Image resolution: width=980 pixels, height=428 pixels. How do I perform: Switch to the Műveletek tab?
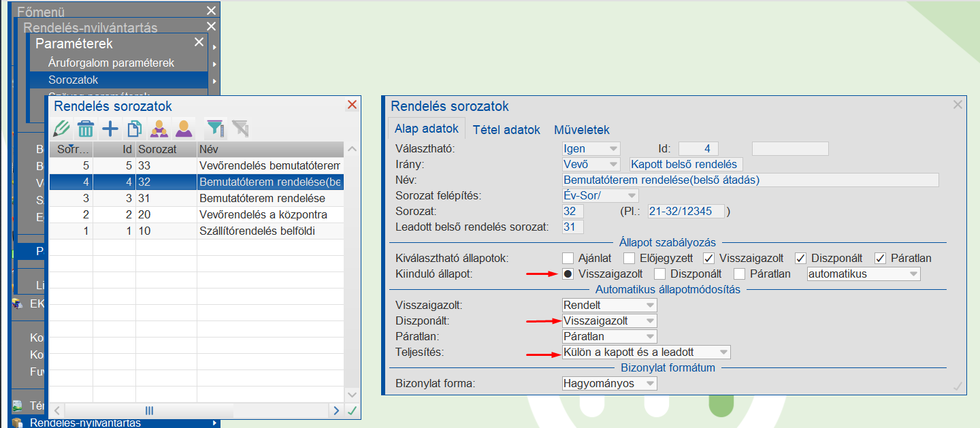(x=582, y=129)
